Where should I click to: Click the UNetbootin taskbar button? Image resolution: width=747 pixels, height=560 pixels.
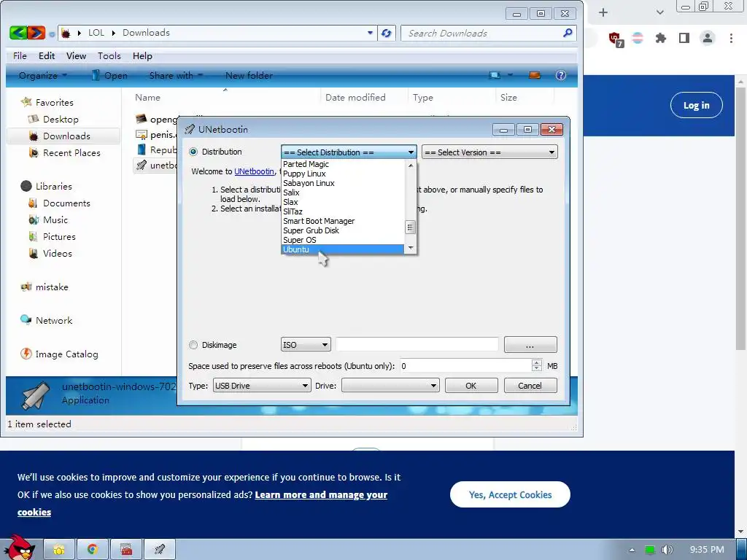pyautogui.click(x=160, y=550)
